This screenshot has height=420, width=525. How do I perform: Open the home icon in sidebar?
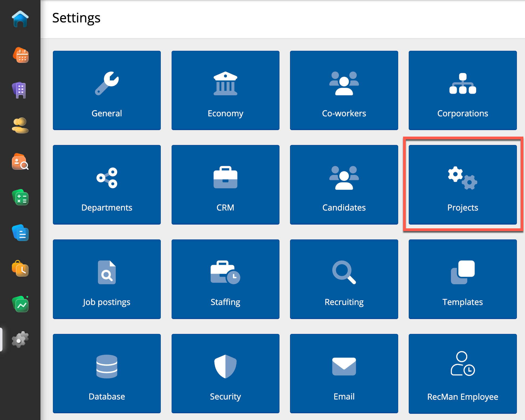point(20,19)
